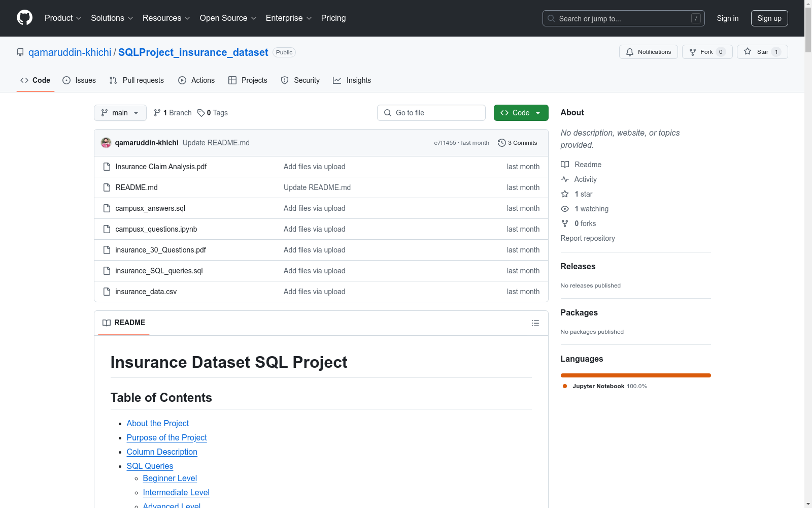Click the search icon in the header search bar
The width and height of the screenshot is (812, 508).
pos(551,18)
